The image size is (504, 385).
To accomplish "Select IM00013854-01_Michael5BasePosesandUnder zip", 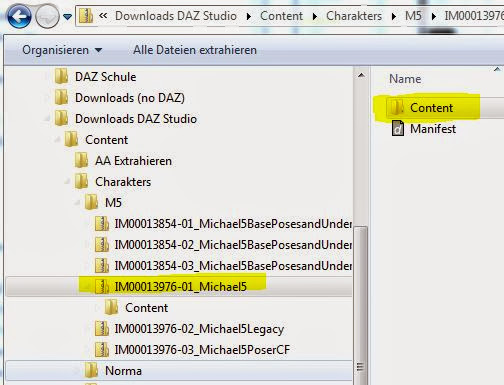I will (x=233, y=224).
